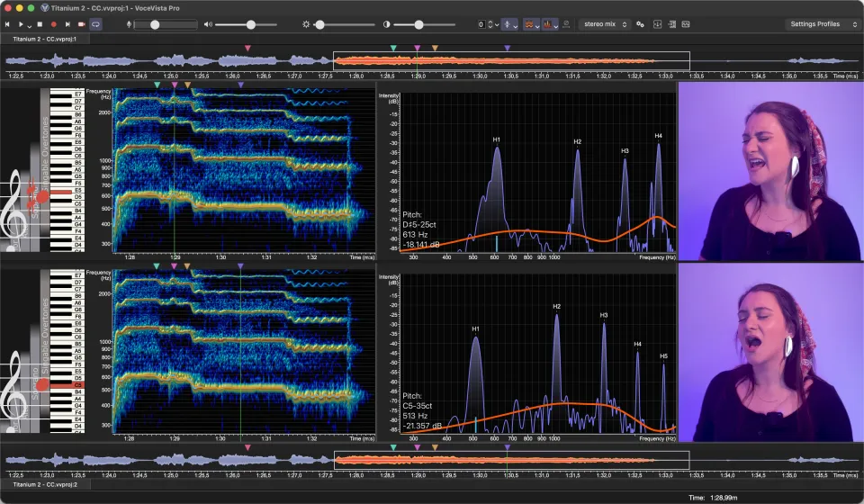Select the purple marker in the top waveform overview
Viewport: 864px width, 504px height.
pos(507,49)
